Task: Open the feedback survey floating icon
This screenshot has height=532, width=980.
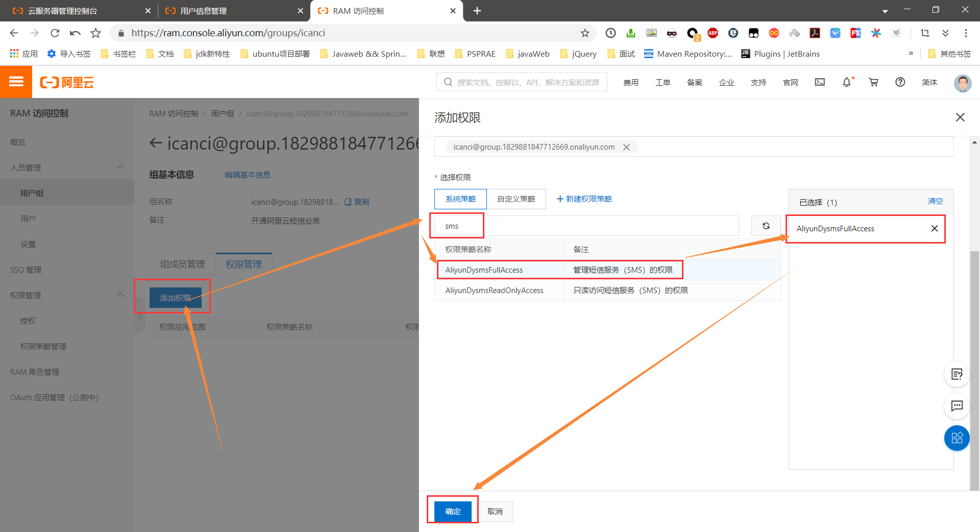Action: tap(957, 374)
